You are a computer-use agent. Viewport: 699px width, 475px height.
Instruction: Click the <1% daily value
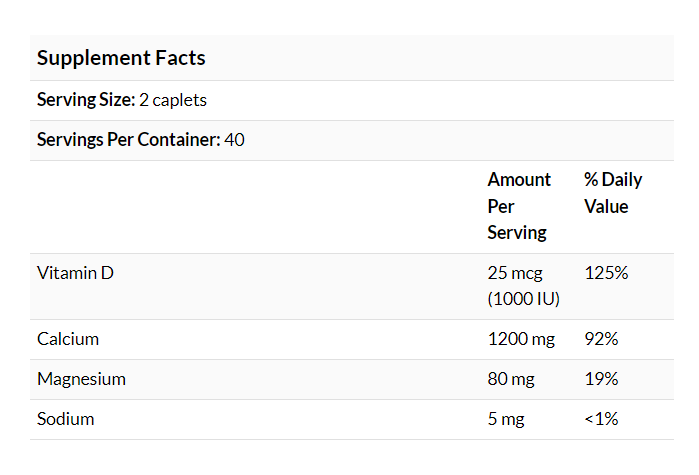(x=601, y=419)
